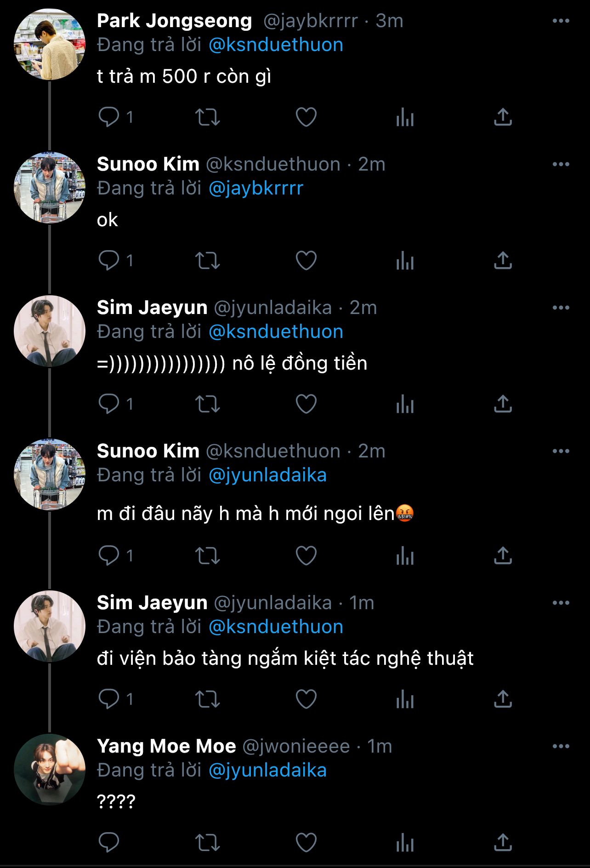
Task: Retweet Sunoo Kim's "ok" reply
Action: tap(208, 261)
